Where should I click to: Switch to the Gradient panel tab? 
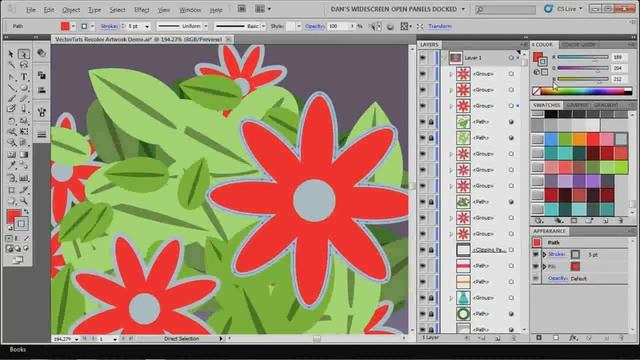606,105
